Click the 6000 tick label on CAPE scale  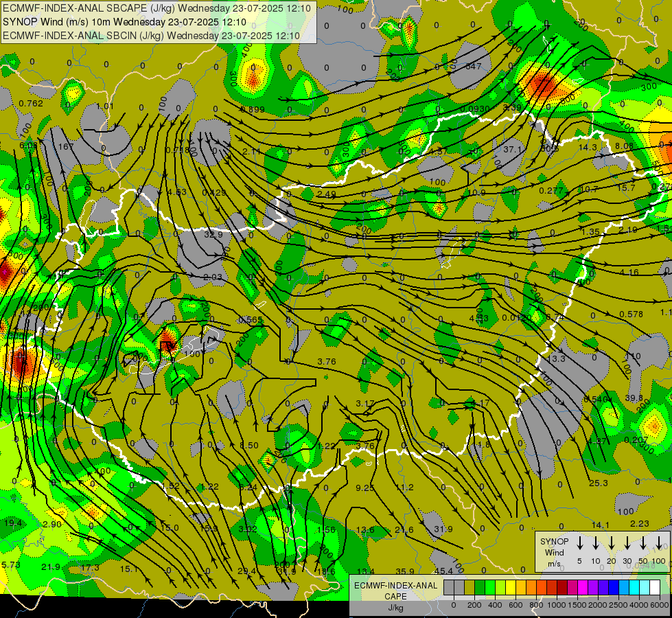tap(659, 606)
